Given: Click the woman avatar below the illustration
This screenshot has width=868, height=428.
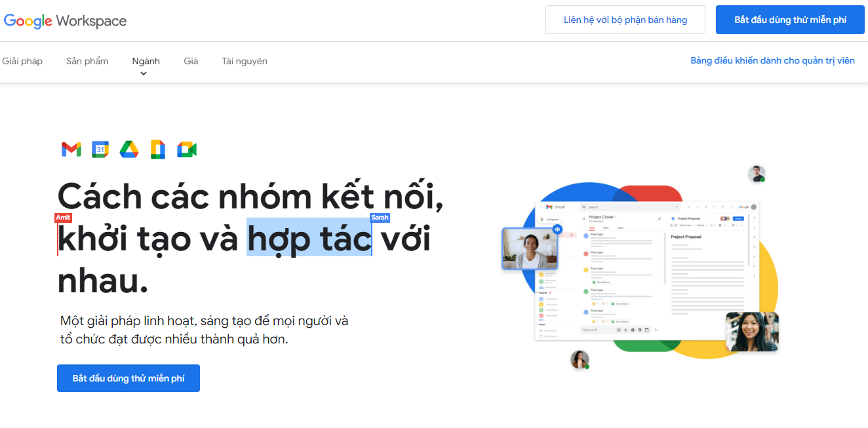Looking at the screenshot, I should [580, 360].
